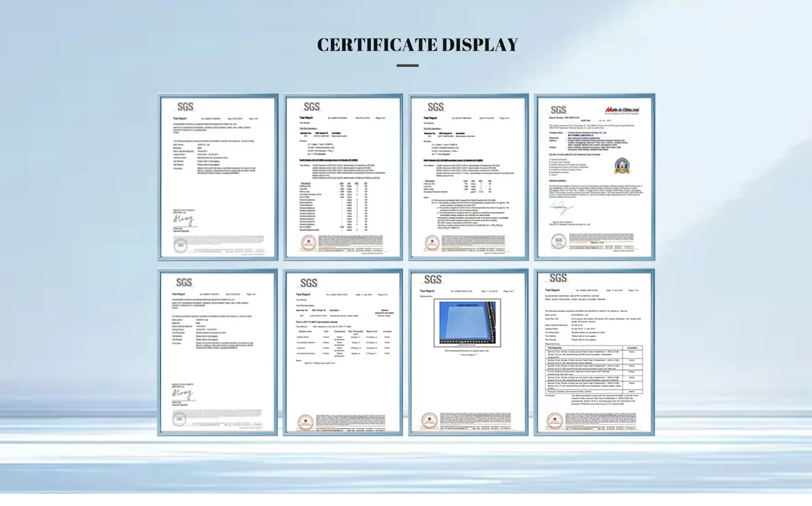
Task: Click red star seal on bottom-right certificate
Action: [x=554, y=420]
